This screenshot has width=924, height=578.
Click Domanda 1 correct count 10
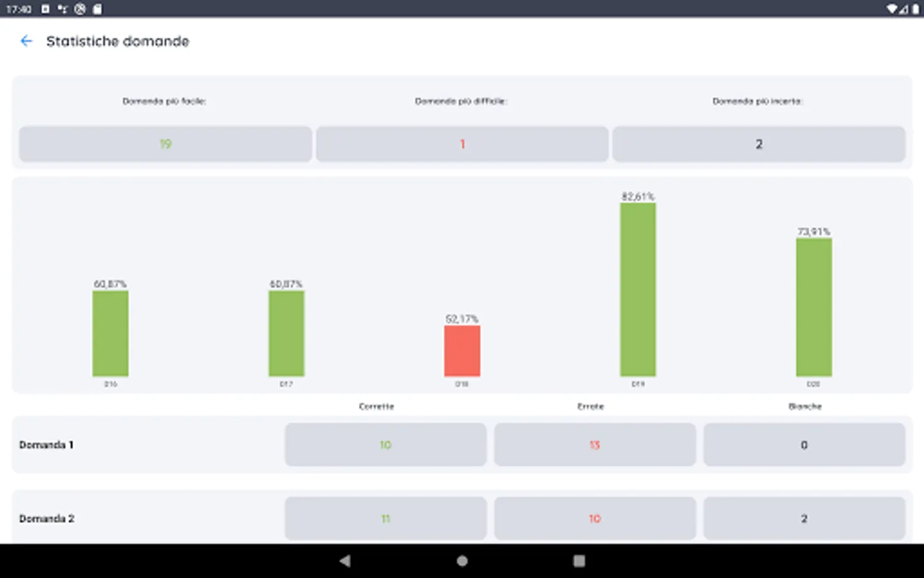point(386,444)
